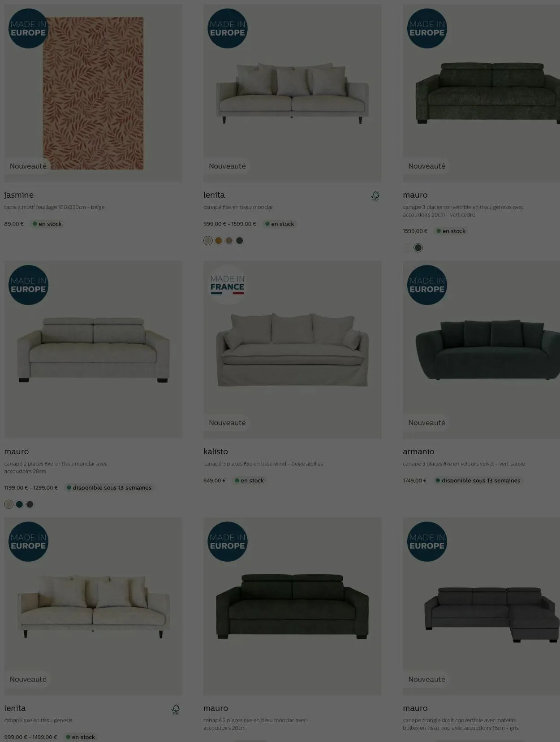Viewport: 560px width, 742px height.
Task: Select the beige color swatch for lenita
Action: [x=208, y=241]
